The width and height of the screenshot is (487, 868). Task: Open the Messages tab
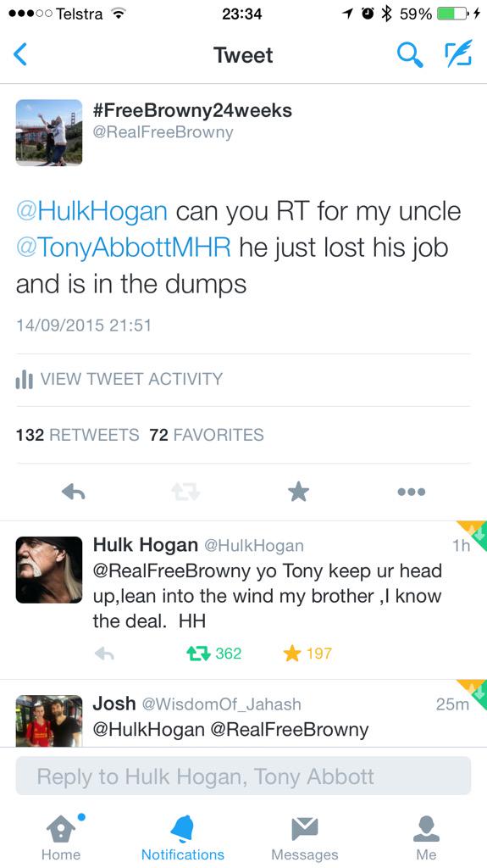tap(304, 838)
